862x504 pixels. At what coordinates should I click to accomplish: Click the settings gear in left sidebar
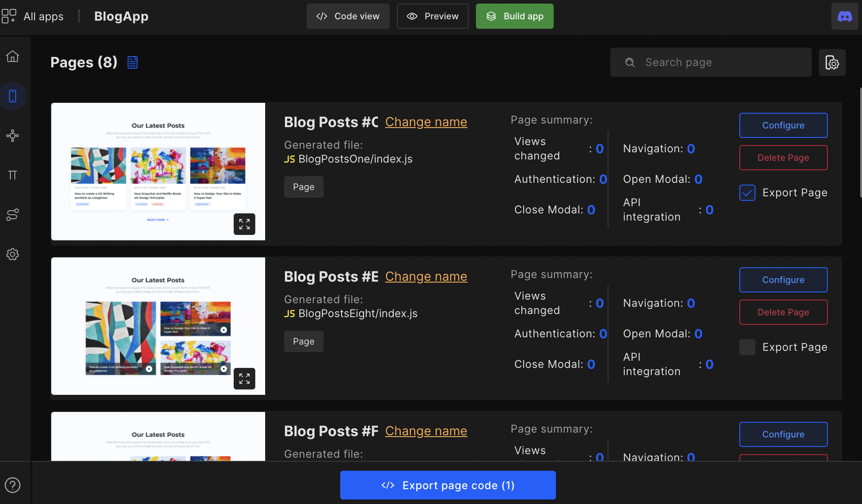(x=13, y=254)
